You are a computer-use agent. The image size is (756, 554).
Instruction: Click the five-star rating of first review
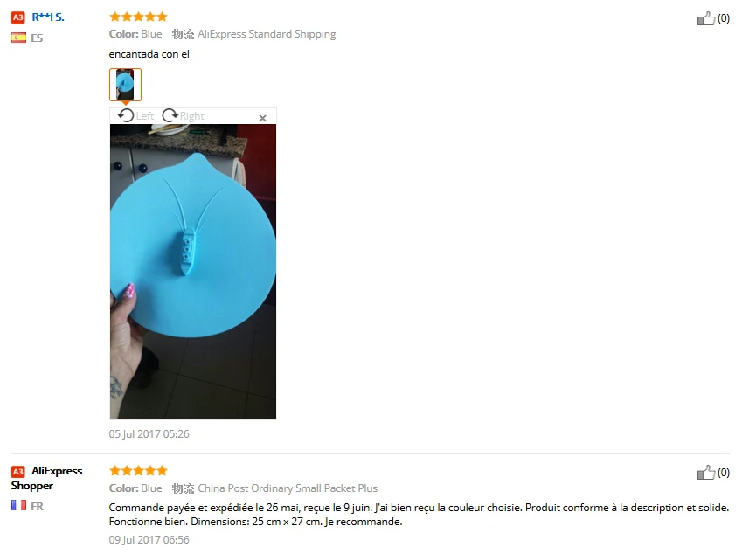coord(138,17)
